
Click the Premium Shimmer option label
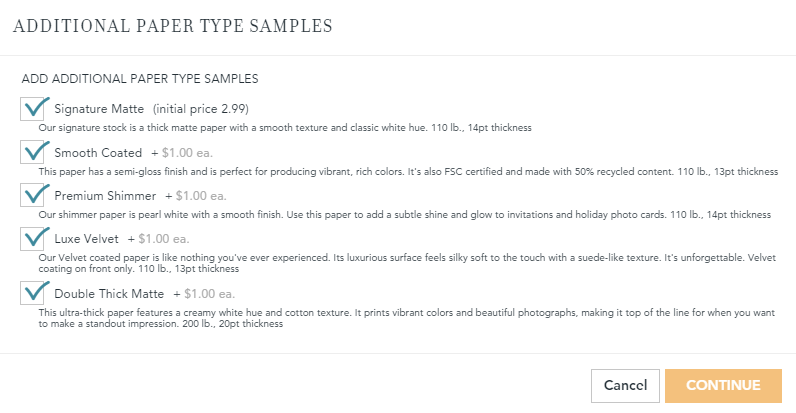105,196
